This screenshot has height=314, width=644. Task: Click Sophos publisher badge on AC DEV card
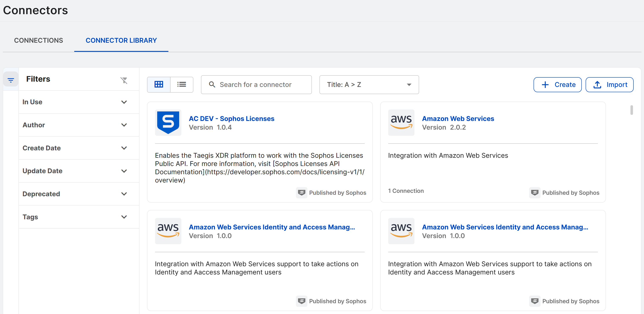coord(301,193)
